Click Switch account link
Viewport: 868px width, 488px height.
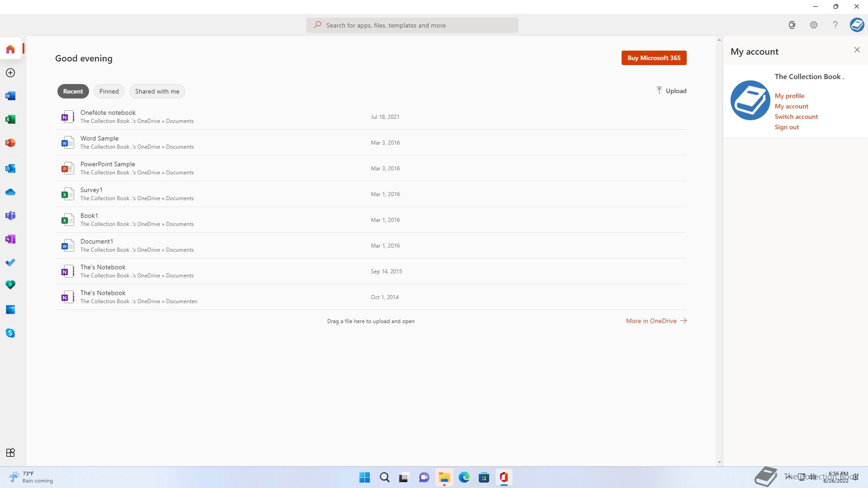pos(796,117)
